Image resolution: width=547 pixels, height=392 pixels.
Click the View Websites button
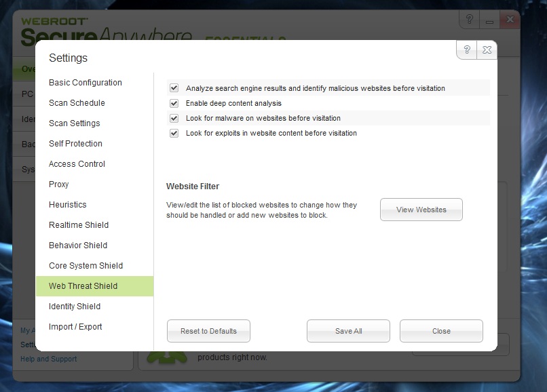421,210
